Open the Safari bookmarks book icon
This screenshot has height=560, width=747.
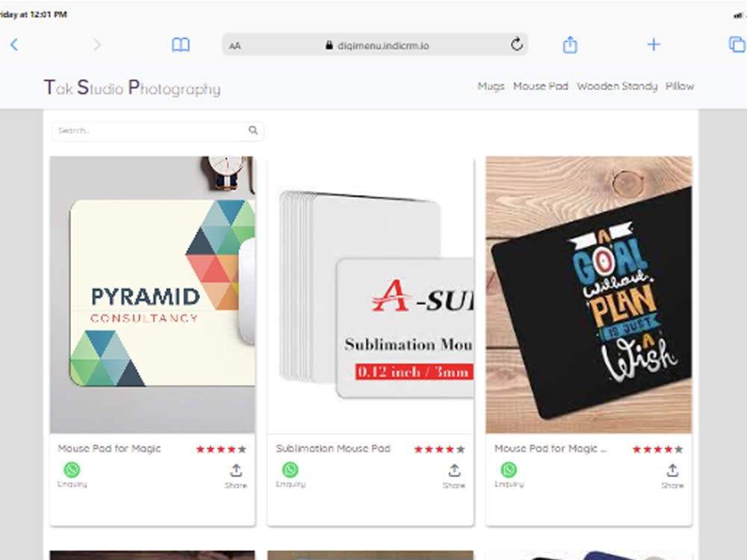[181, 46]
